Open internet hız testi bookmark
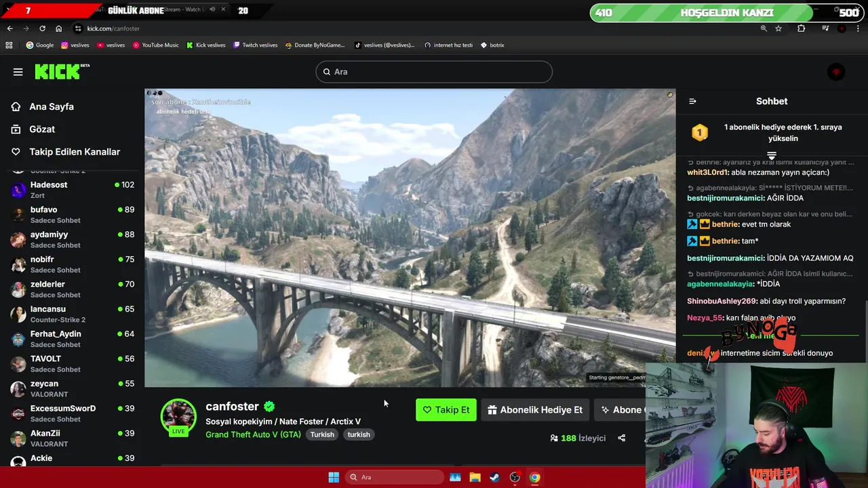This screenshot has width=868, height=488. coord(448,45)
